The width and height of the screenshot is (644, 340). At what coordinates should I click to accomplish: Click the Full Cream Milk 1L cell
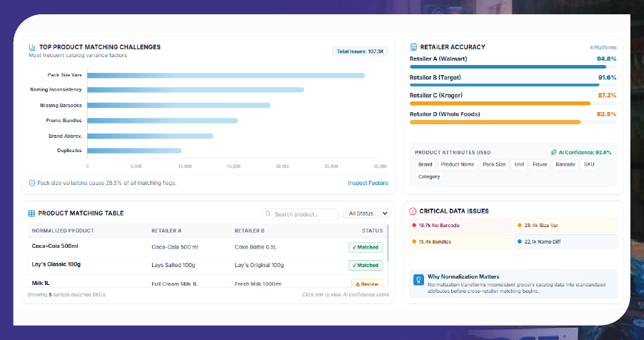pos(174,284)
